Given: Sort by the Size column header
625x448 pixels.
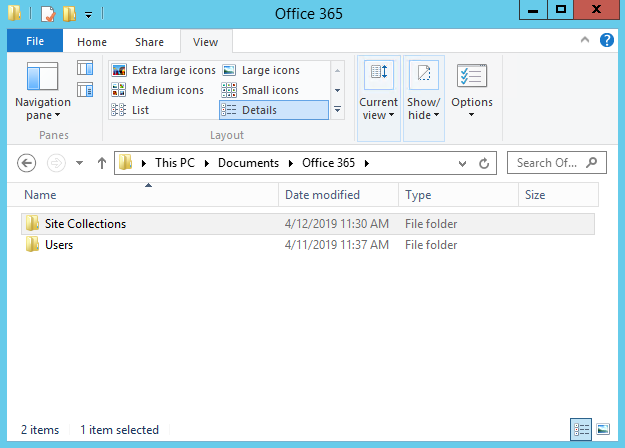Looking at the screenshot, I should point(558,195).
